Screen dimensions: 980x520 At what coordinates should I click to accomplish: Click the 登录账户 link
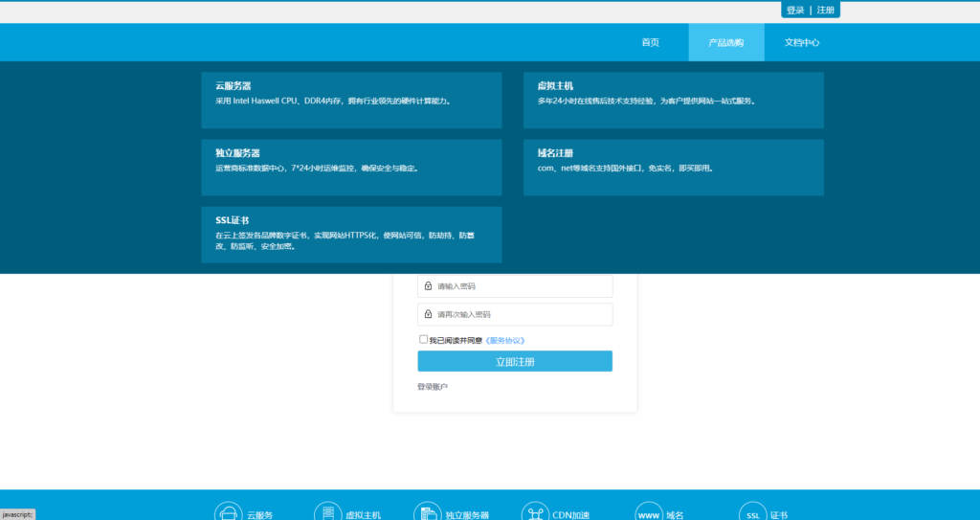coord(433,387)
